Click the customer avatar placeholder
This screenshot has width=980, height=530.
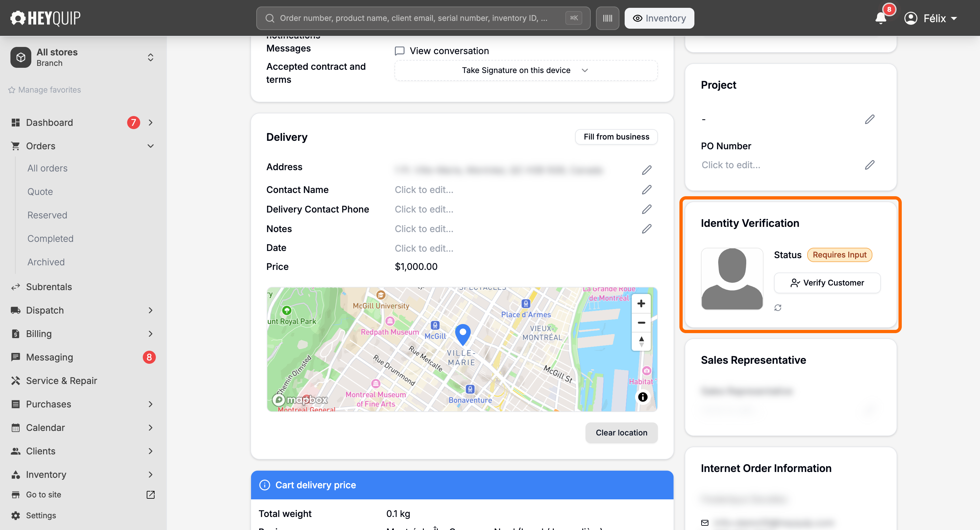coord(732,279)
